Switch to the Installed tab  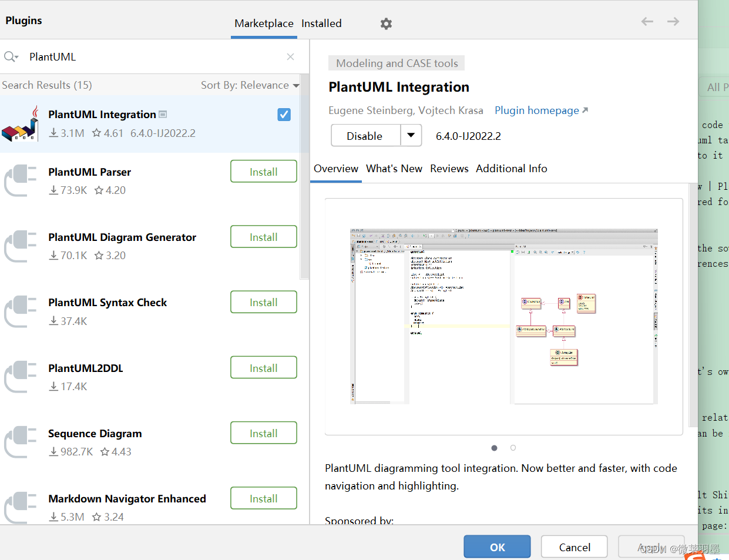click(x=321, y=24)
